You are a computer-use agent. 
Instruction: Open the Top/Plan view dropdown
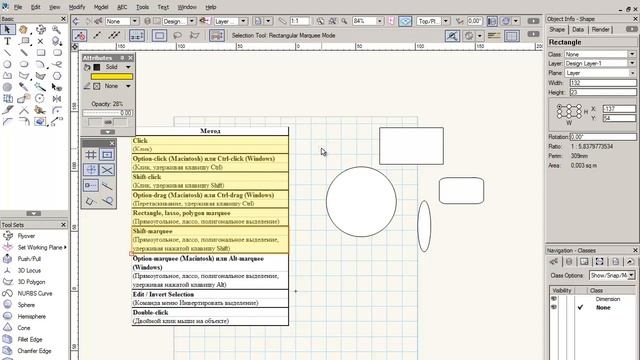point(446,21)
